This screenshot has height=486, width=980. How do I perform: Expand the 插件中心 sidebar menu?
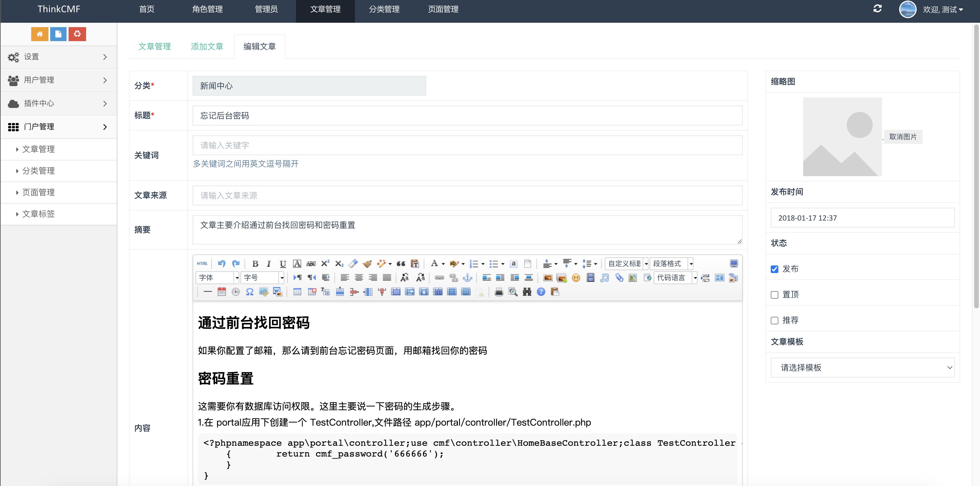[x=59, y=104]
